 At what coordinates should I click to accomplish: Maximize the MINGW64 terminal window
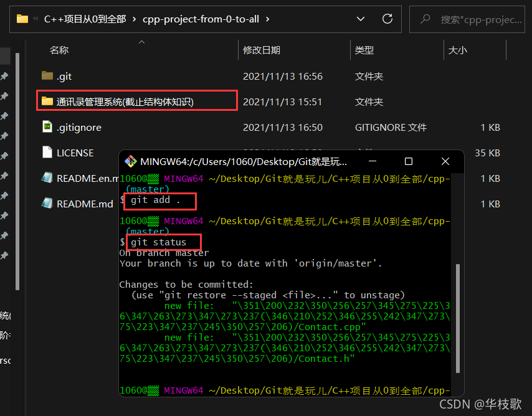(x=409, y=161)
